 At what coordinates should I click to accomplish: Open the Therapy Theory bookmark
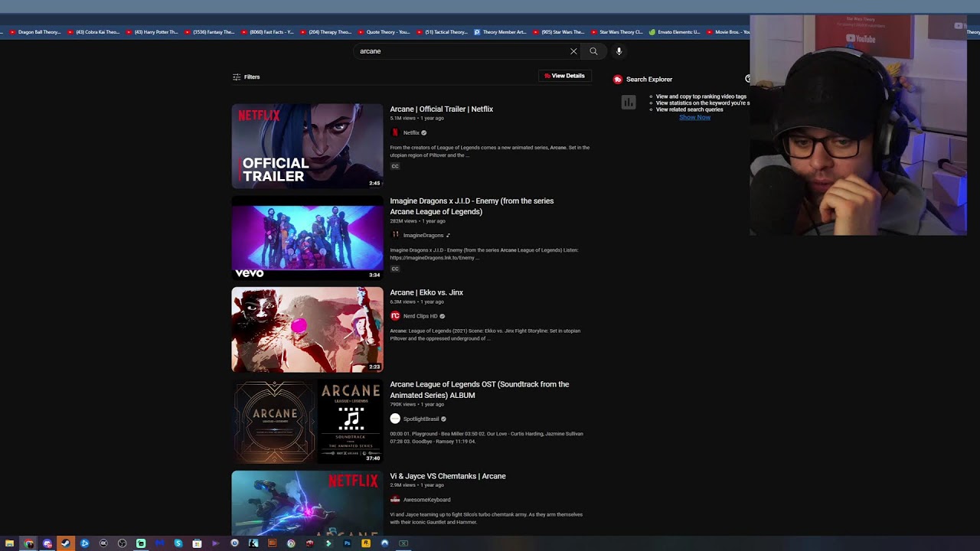[326, 32]
